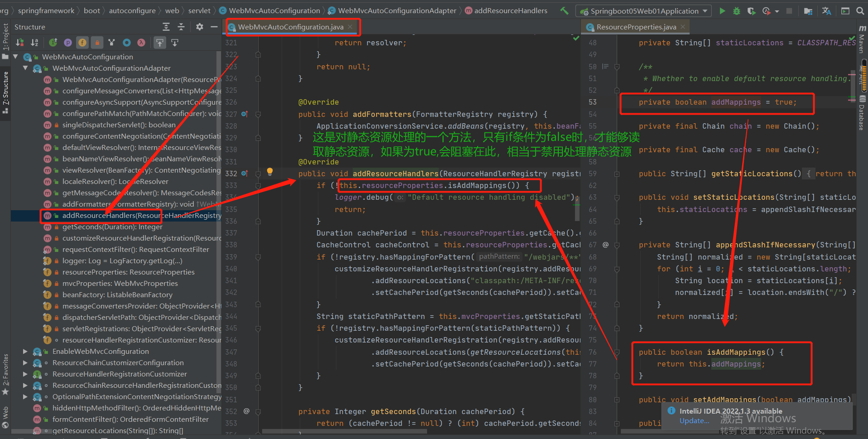
Task: Fold getStaticLocations method at line 59
Action: click(617, 174)
